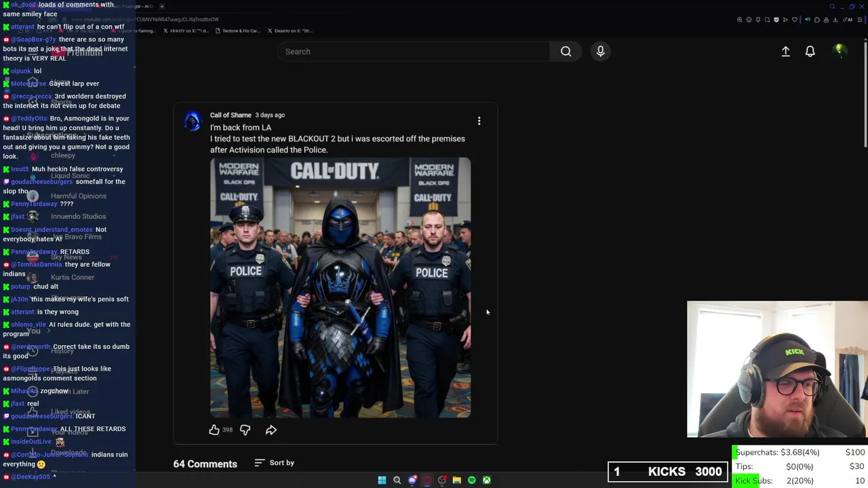Open the Call of Shame channel name link
Image resolution: width=868 pixels, height=488 pixels.
coord(231,115)
